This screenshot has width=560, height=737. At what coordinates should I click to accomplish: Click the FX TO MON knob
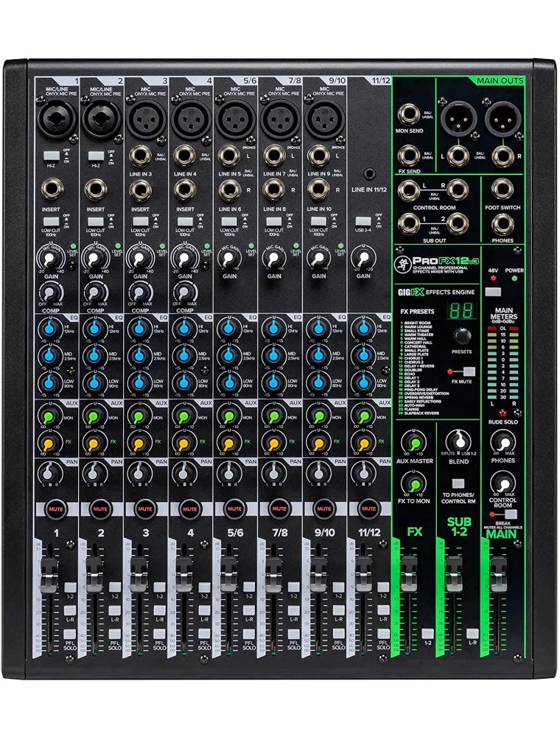point(413,484)
